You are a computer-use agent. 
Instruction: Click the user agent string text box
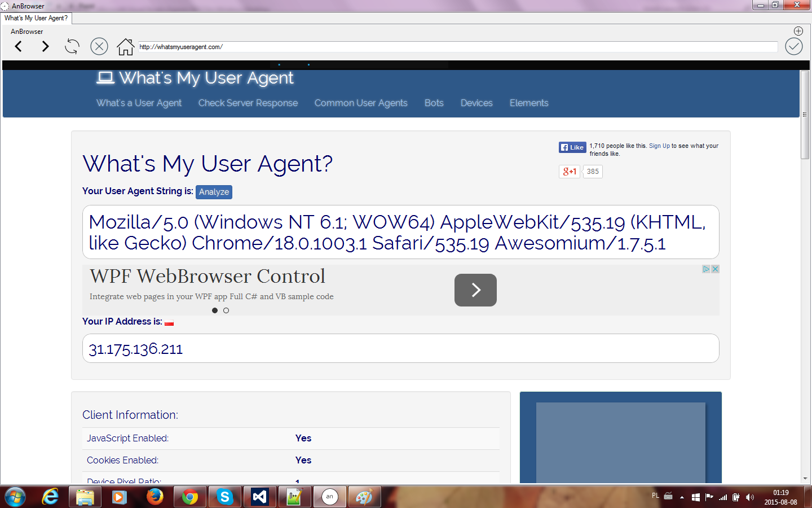[401, 232]
